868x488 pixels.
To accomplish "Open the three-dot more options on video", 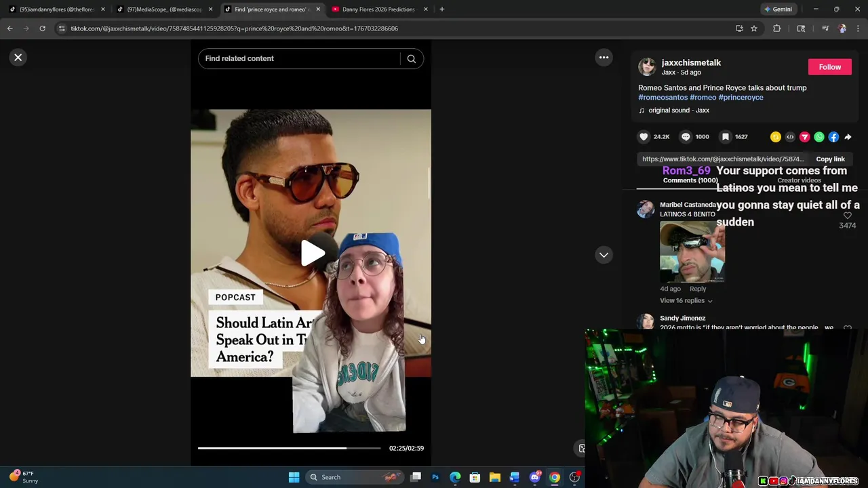I will click(x=604, y=58).
